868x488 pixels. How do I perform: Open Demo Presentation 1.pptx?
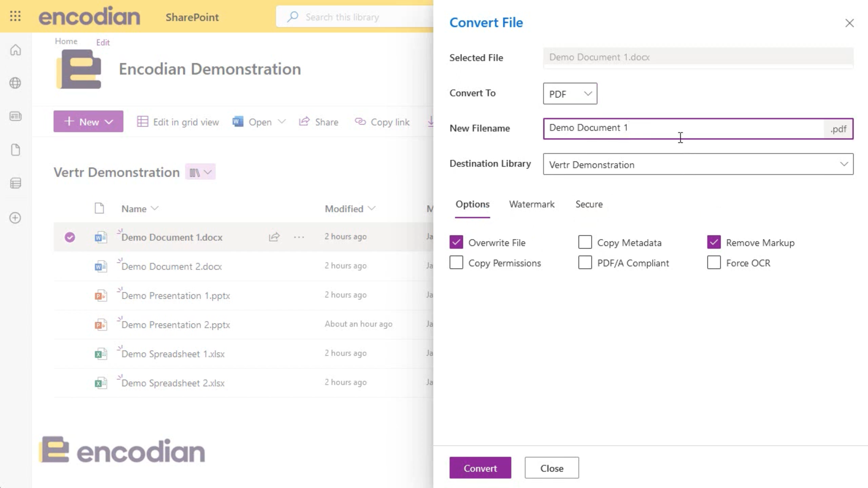point(175,296)
